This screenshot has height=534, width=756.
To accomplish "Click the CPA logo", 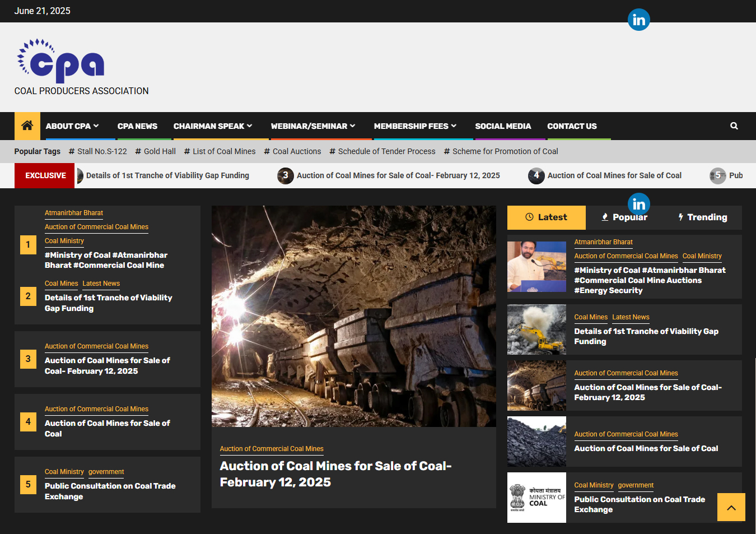I will (62, 61).
